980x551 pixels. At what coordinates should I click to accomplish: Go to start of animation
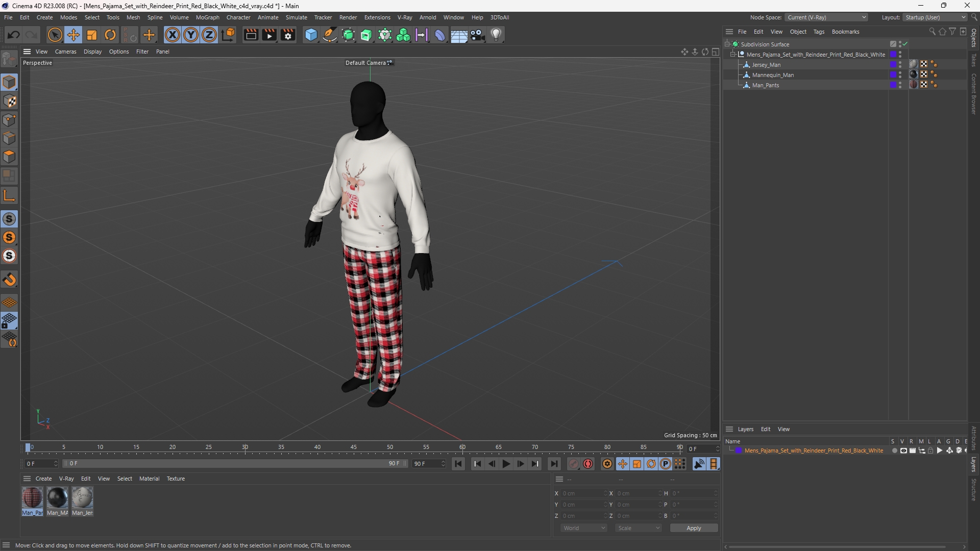pos(458,464)
